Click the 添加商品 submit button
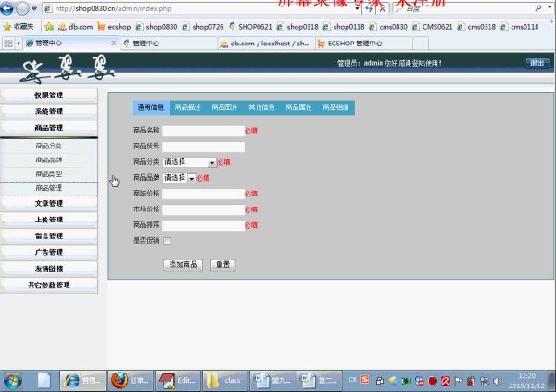The height and width of the screenshot is (392, 556). click(183, 265)
